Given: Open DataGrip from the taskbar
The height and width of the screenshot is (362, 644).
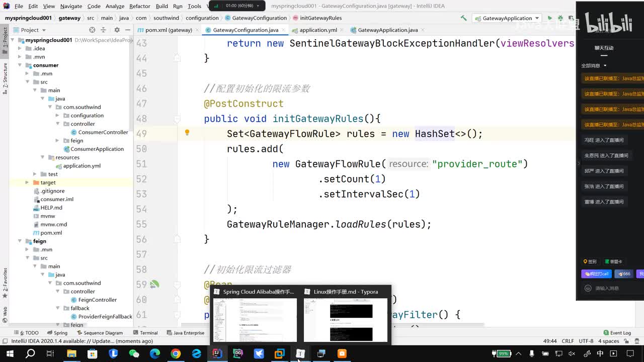Looking at the screenshot, I should (x=238, y=353).
